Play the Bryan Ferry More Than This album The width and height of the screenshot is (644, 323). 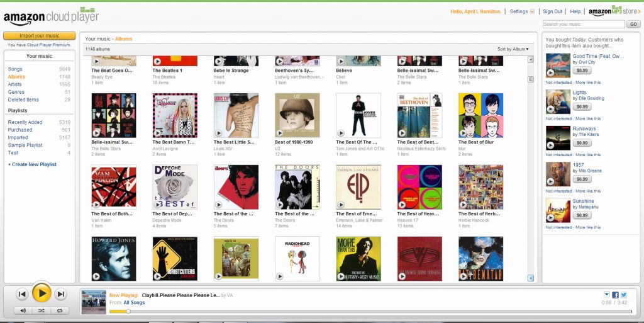pyautogui.click(x=341, y=276)
